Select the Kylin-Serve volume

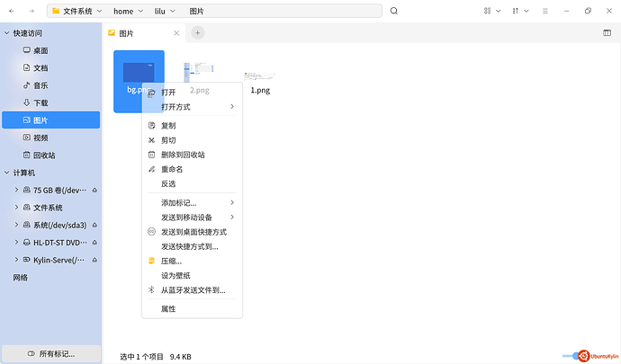tap(50, 260)
